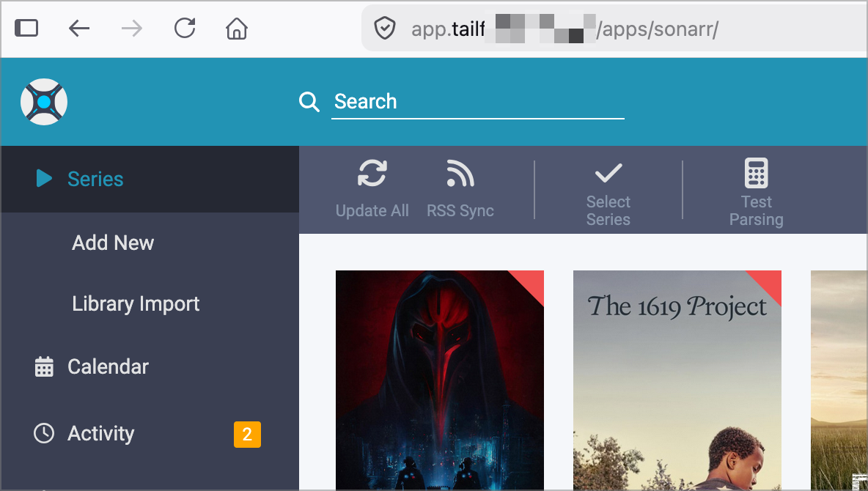Viewport: 868px width, 491px height.
Task: Run RSS Sync from toolbar
Action: (x=460, y=188)
